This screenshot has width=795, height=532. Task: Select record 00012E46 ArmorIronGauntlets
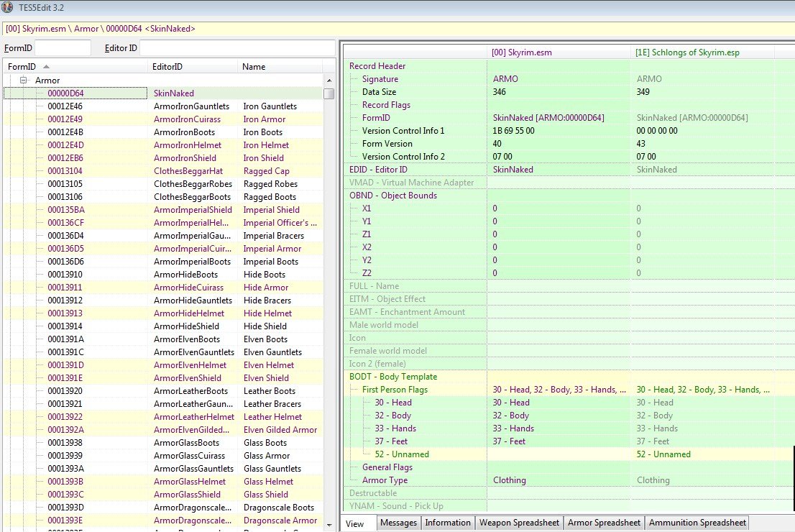163,106
